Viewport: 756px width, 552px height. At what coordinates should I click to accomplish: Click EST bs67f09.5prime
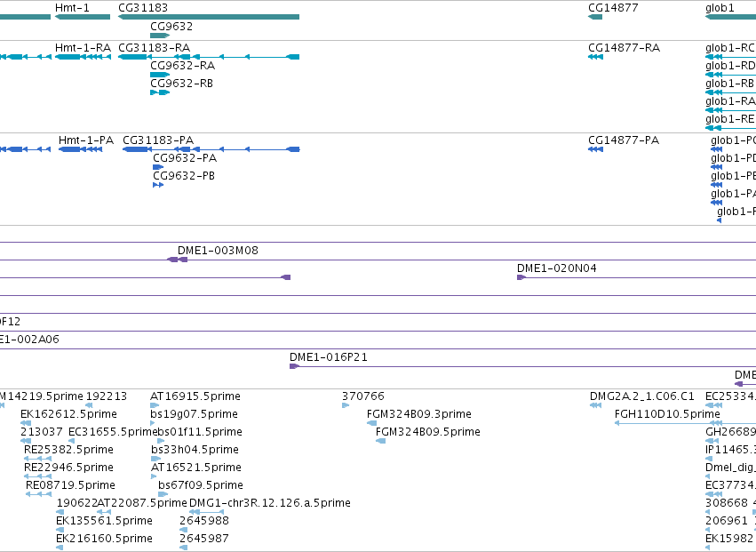pyautogui.click(x=201, y=485)
